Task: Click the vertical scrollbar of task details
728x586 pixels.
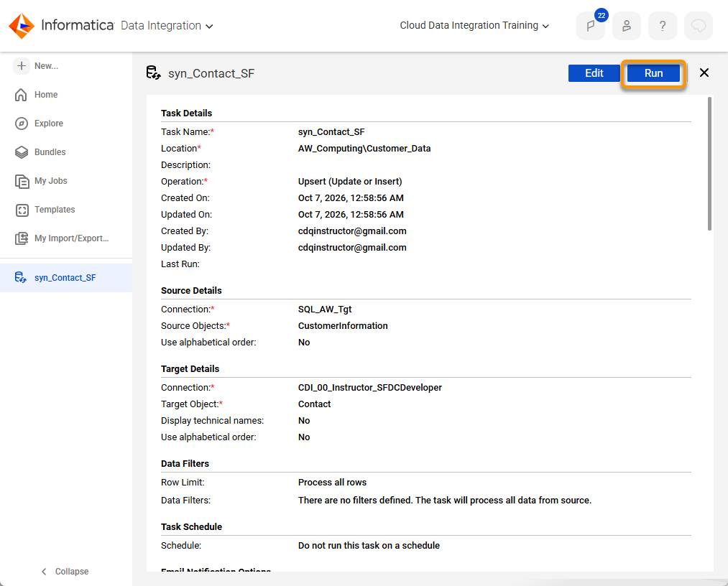Action: [x=709, y=163]
